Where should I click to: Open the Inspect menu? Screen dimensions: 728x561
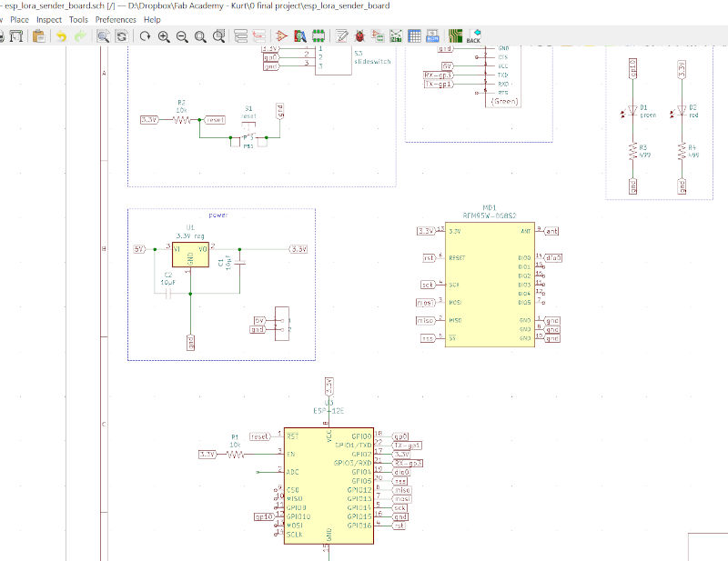(49, 19)
